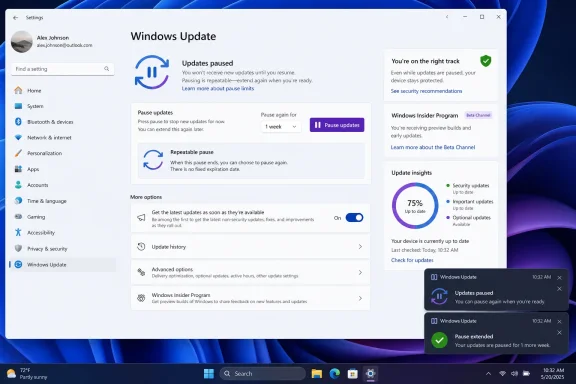Click the Beta Channel badge
Image resolution: width=576 pixels, height=384 pixels.
click(x=478, y=115)
